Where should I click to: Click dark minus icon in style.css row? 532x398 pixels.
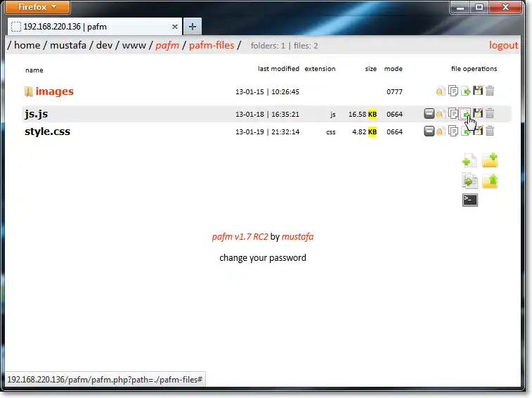pos(429,131)
